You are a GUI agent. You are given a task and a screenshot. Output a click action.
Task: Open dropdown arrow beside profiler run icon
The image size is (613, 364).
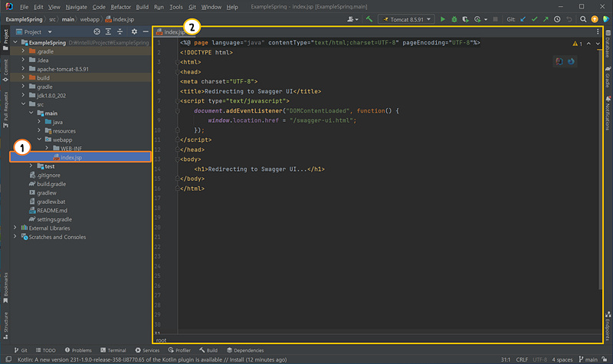486,19
